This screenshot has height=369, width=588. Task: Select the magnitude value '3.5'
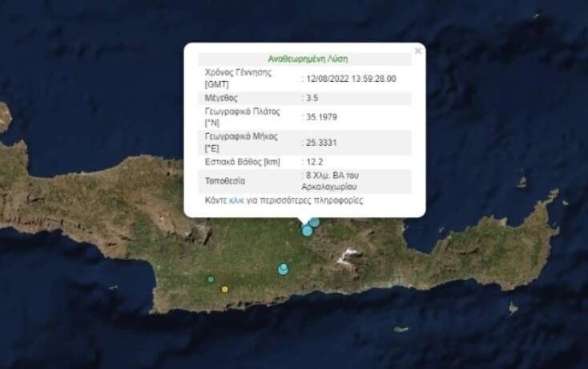point(312,98)
